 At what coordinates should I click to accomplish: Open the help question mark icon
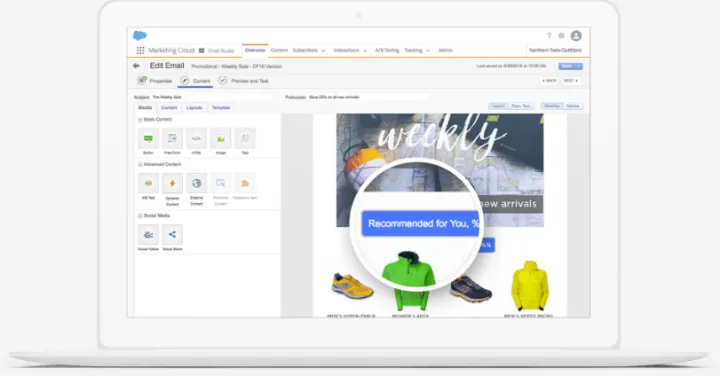[549, 36]
